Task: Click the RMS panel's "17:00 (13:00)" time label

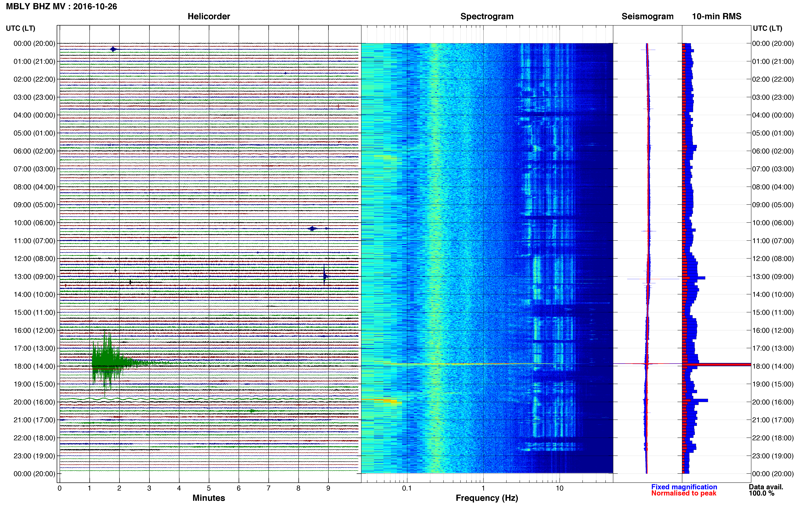Action: point(773,348)
